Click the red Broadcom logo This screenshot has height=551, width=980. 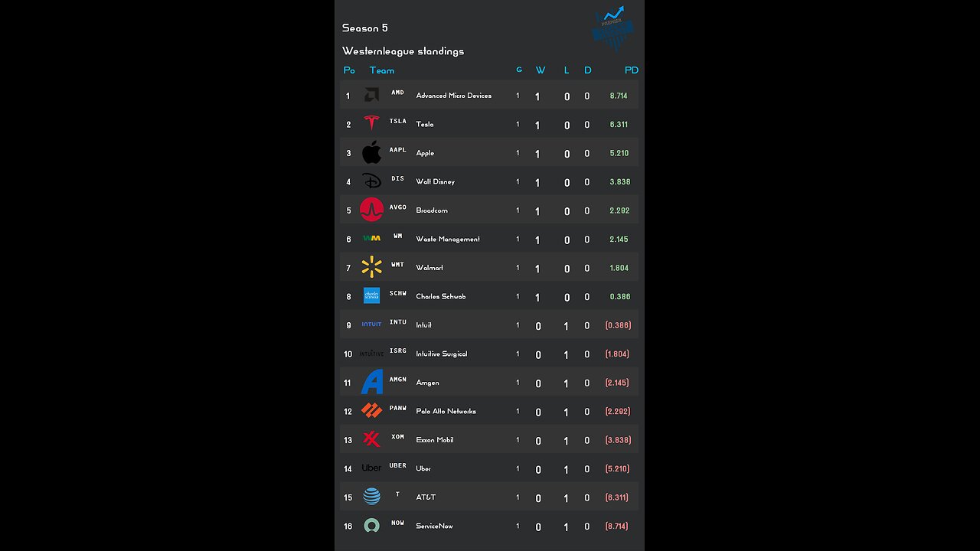click(x=371, y=210)
